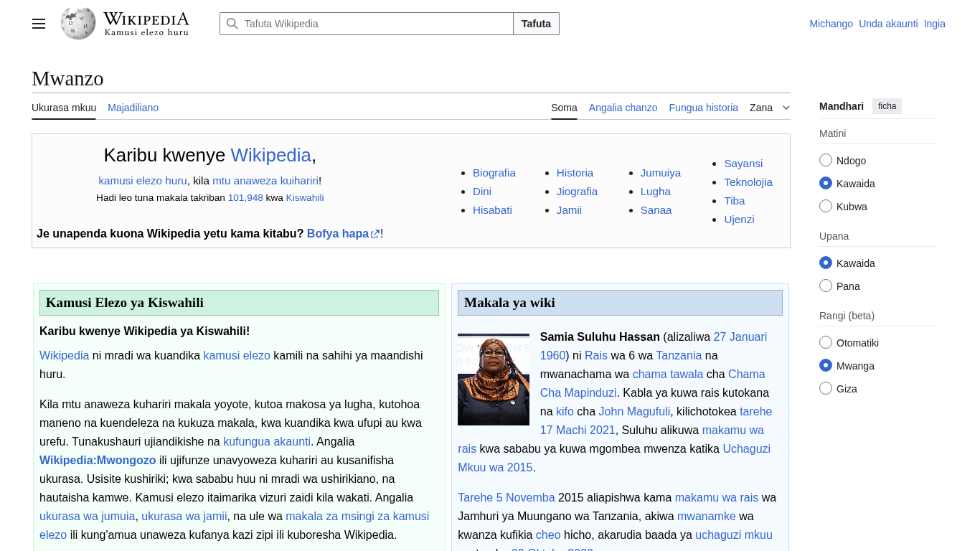Open Wikipedia:Mwongozo guide link
Image resolution: width=980 pixels, height=551 pixels.
pos(98,460)
